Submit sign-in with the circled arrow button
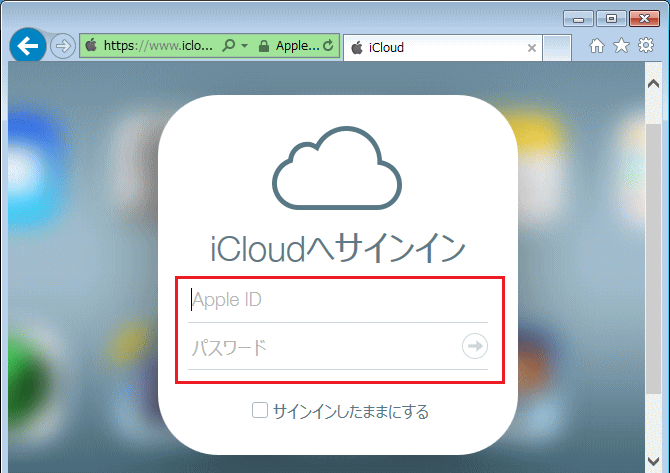Viewport: 670px width, 473px height. click(475, 346)
